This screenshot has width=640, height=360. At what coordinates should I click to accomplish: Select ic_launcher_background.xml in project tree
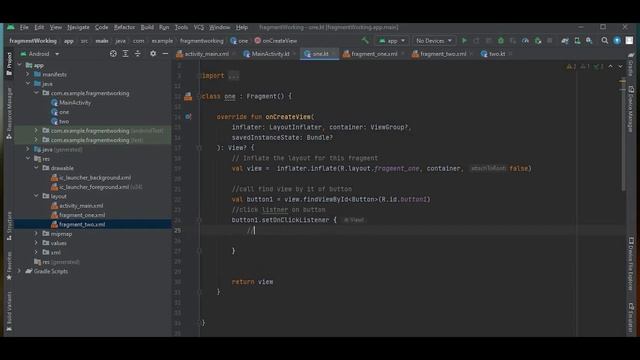click(95, 178)
